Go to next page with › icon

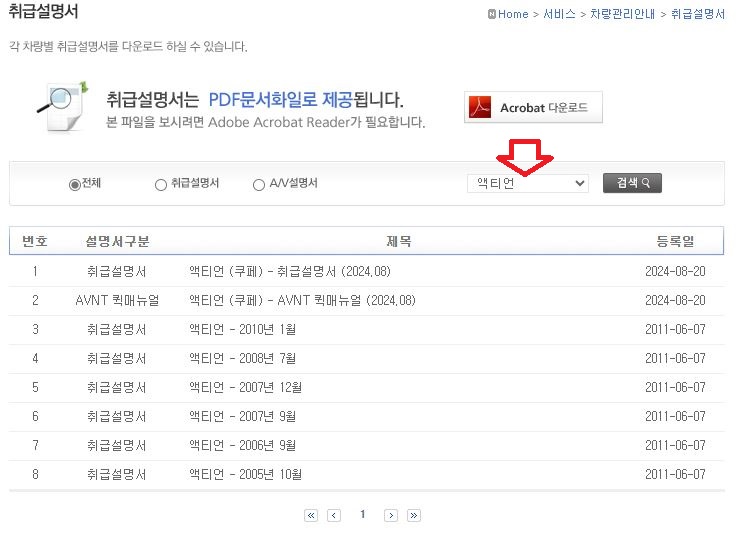391,515
